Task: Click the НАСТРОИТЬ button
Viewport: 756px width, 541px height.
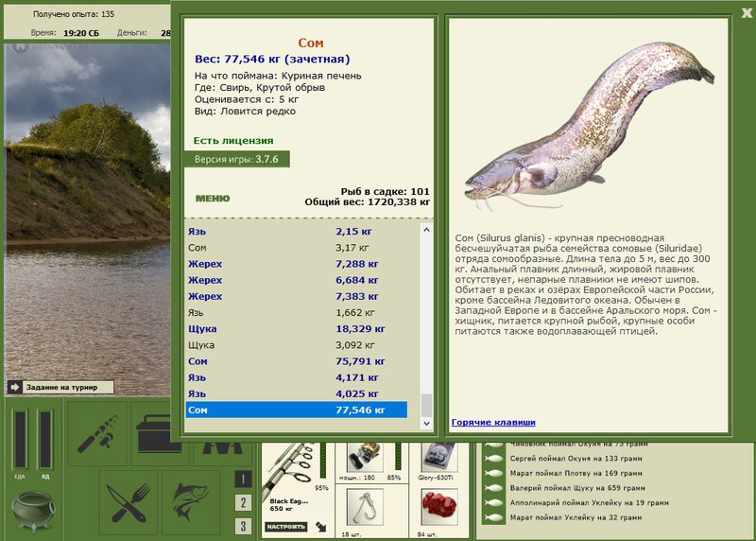Action: point(286,527)
